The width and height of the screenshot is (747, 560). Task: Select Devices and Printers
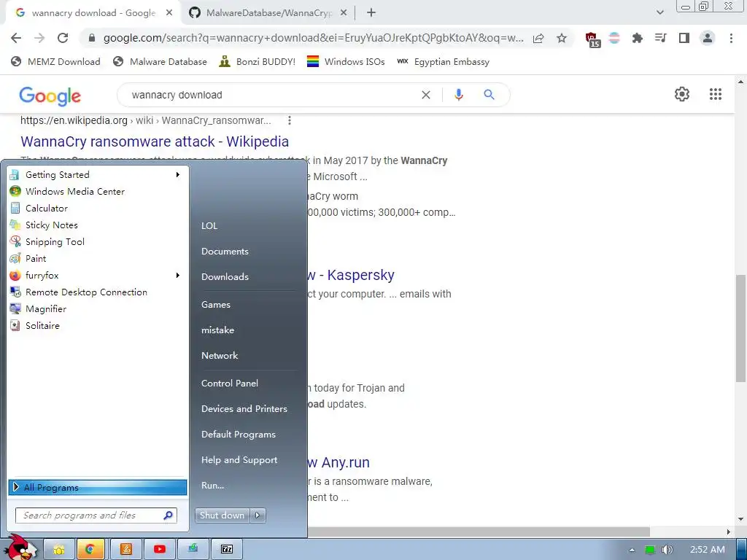coord(244,408)
